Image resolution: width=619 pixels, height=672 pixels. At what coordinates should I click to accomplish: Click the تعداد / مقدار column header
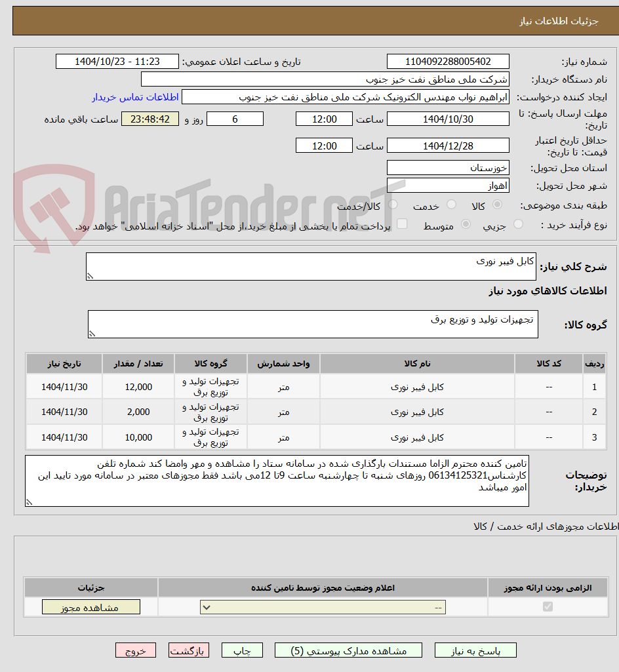138,363
